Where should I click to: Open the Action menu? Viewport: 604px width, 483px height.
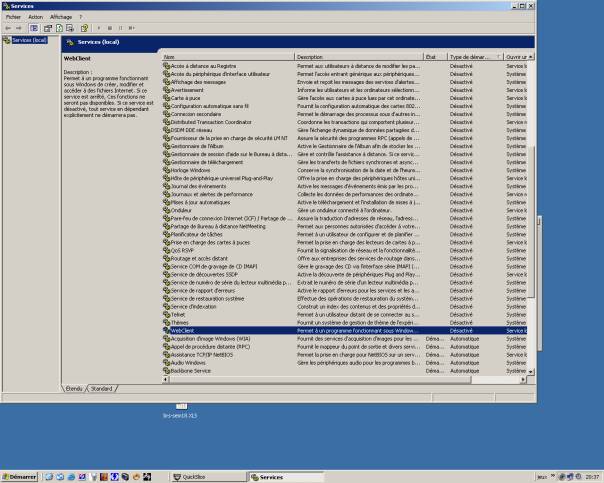coord(35,17)
